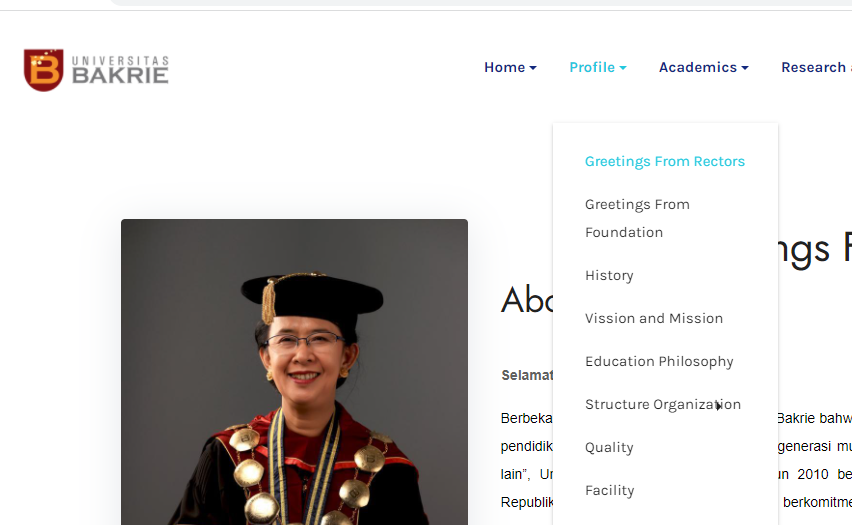The image size is (852, 525).
Task: Open the Quality menu entry
Action: 609,447
